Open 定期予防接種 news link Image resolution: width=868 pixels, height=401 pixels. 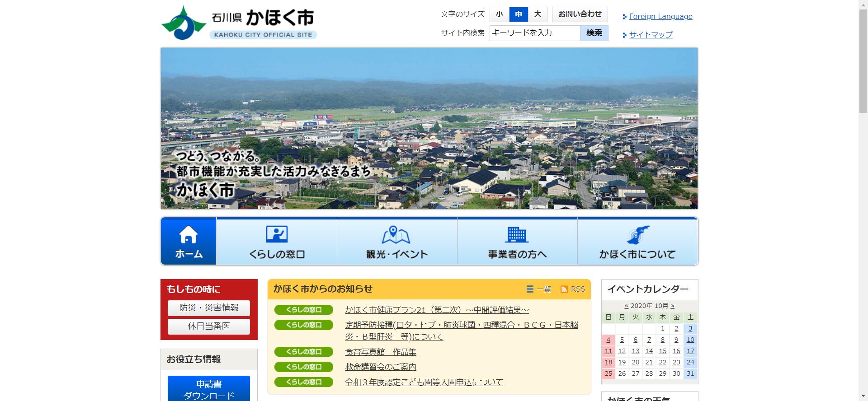click(x=462, y=331)
